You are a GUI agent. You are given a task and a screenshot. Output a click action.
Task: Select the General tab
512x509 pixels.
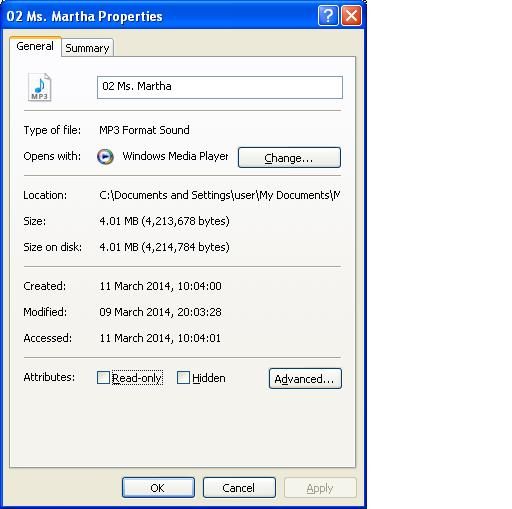coord(35,46)
